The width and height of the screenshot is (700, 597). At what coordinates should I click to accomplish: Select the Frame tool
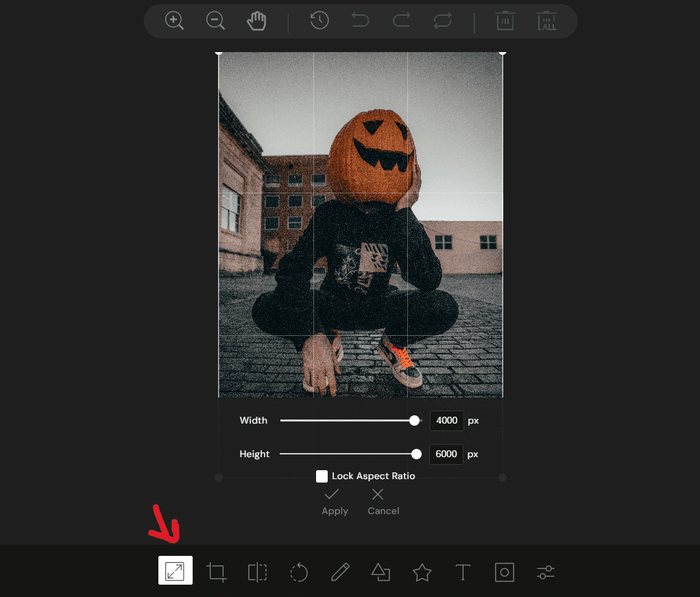pos(504,572)
